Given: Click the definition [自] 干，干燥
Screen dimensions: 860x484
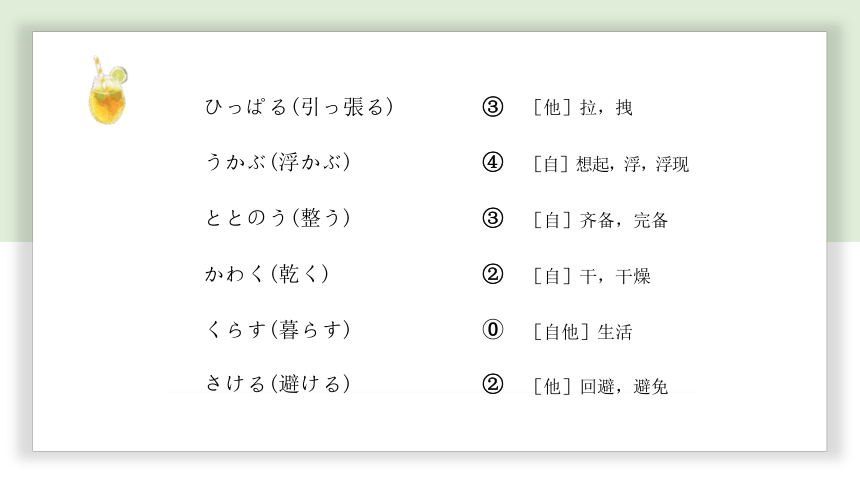Looking at the screenshot, I should 592,276.
